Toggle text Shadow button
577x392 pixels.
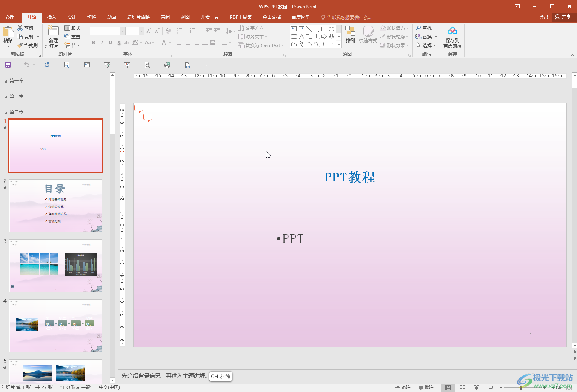(119, 43)
